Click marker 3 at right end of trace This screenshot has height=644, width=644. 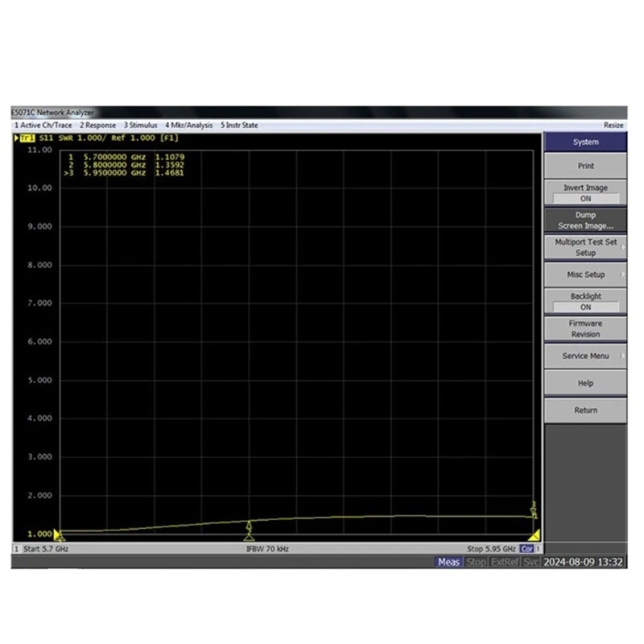[x=534, y=510]
